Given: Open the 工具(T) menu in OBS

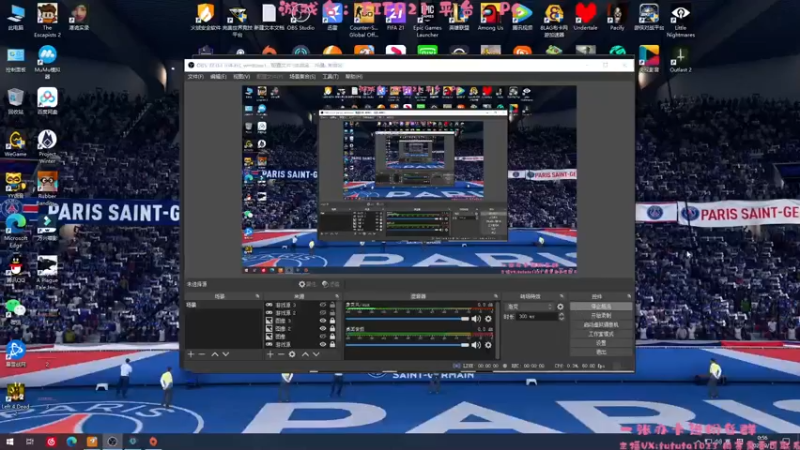Looking at the screenshot, I should click(x=330, y=77).
